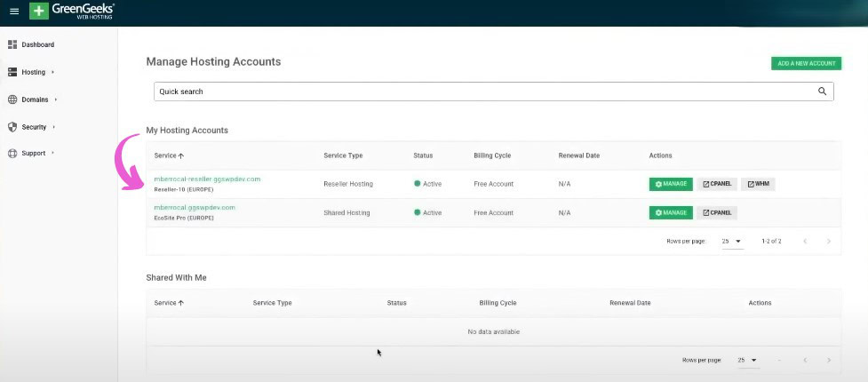Click the Quick search field
The height and width of the screenshot is (382, 868).
click(x=494, y=92)
